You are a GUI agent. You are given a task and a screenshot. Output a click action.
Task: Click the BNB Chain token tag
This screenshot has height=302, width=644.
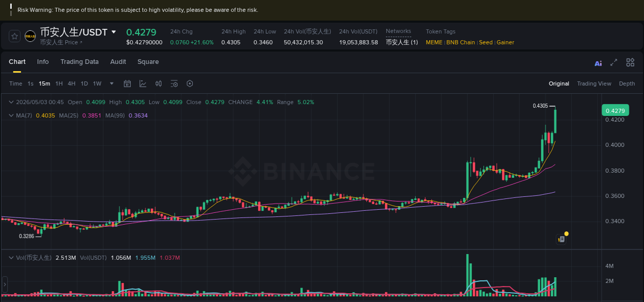(x=461, y=42)
